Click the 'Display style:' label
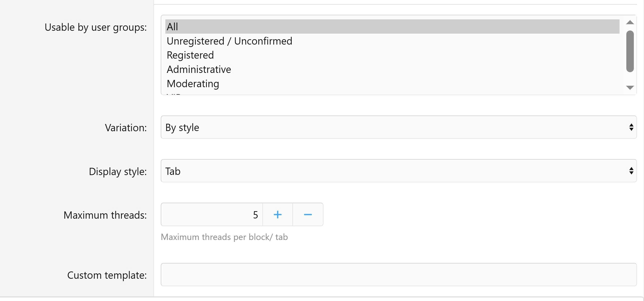 pos(117,171)
